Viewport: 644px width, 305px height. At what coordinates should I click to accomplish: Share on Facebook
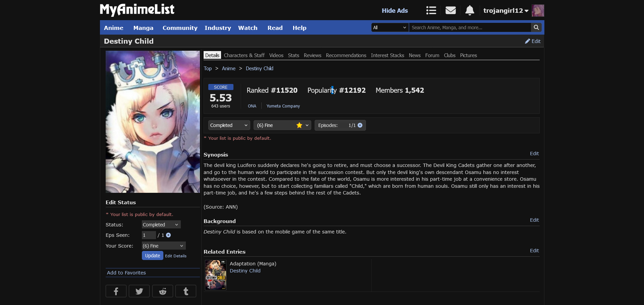click(116, 291)
